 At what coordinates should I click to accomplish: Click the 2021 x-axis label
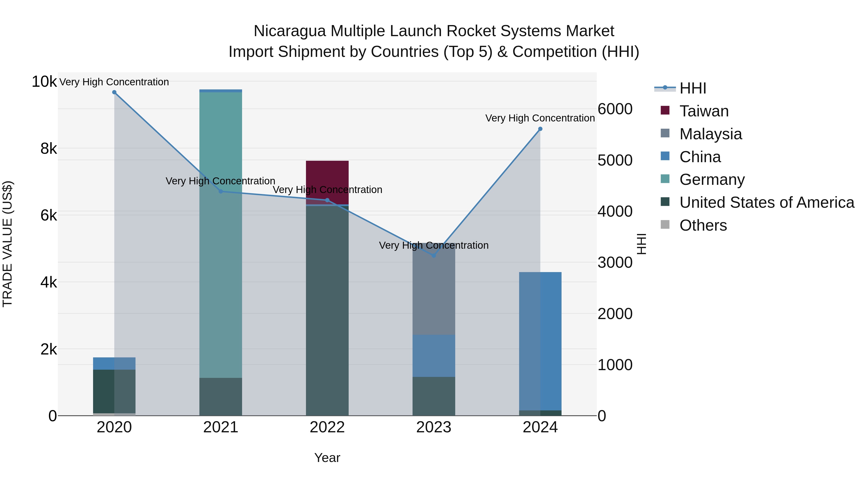pyautogui.click(x=221, y=427)
